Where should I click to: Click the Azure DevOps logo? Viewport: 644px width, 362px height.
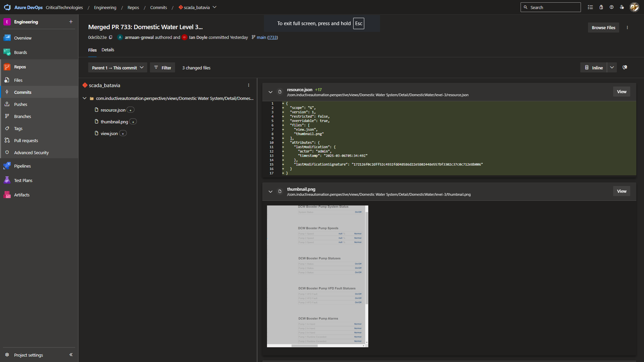click(7, 7)
